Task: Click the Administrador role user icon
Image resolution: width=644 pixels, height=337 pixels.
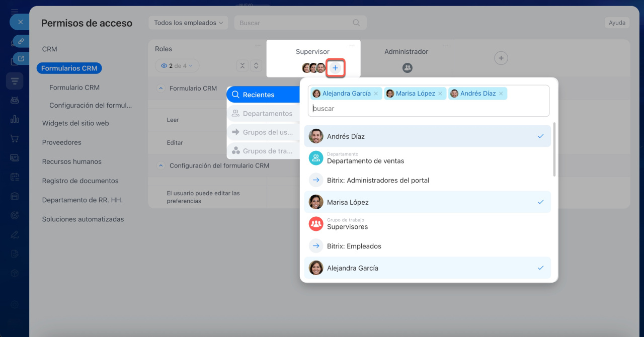Action: (407, 67)
